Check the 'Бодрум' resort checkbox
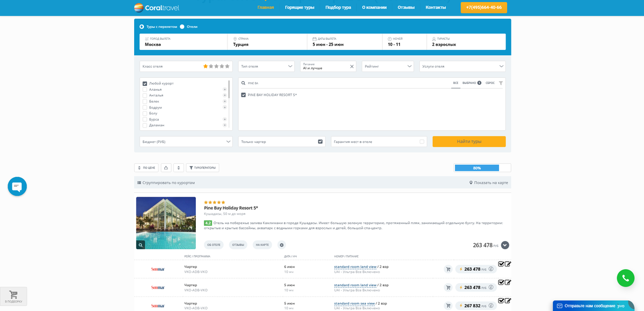644x311 pixels. click(x=145, y=107)
